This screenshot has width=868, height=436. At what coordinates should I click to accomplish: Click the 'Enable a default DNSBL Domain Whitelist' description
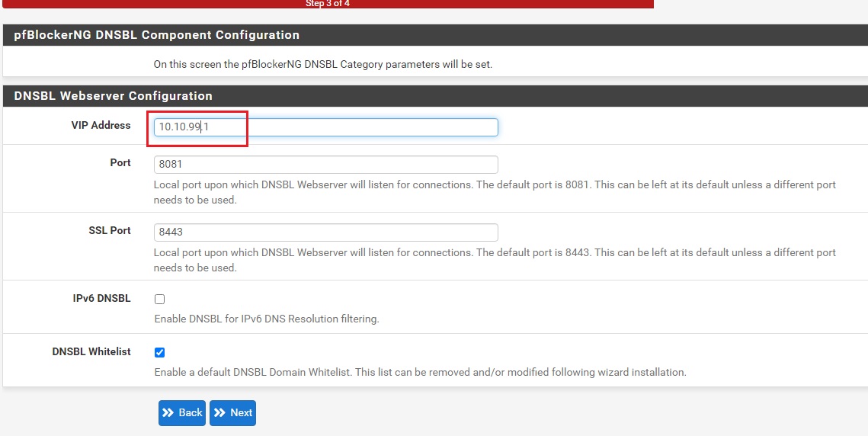click(x=420, y=372)
